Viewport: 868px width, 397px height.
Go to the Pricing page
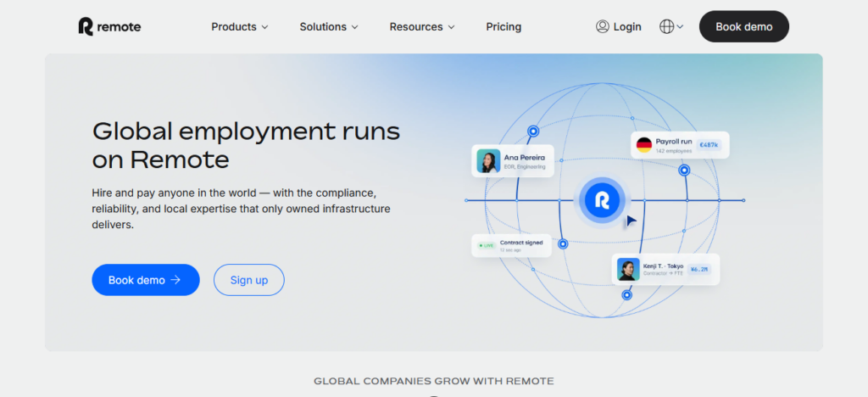tap(504, 26)
